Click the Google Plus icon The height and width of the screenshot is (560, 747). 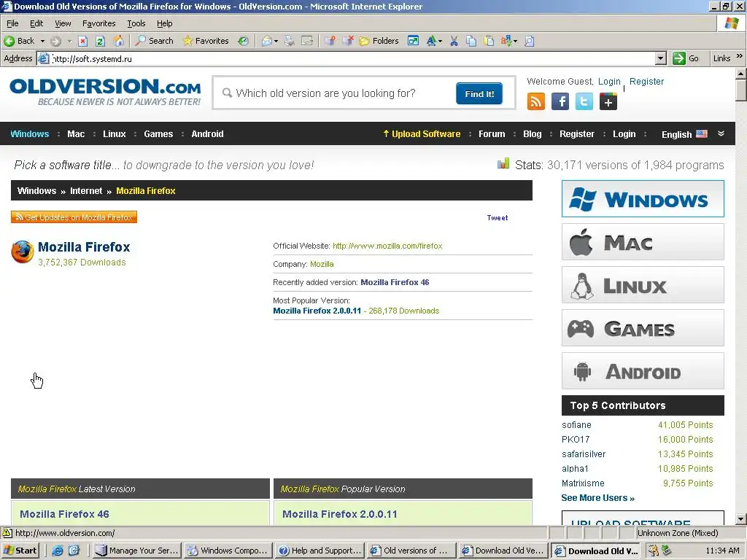click(608, 101)
